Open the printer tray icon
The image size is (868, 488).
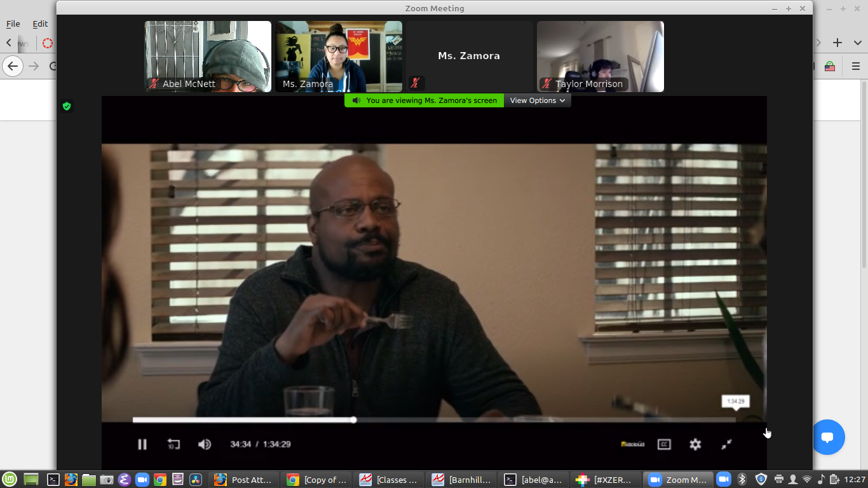pyautogui.click(x=779, y=480)
